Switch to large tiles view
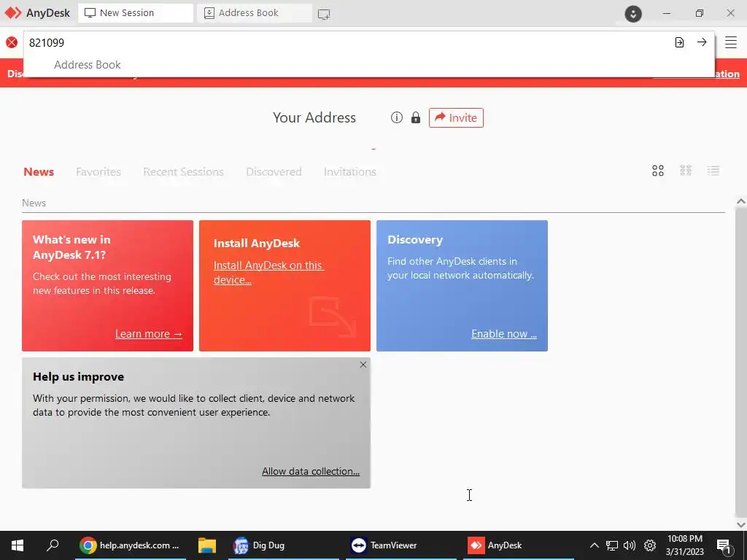This screenshot has width=747, height=560. [658, 171]
